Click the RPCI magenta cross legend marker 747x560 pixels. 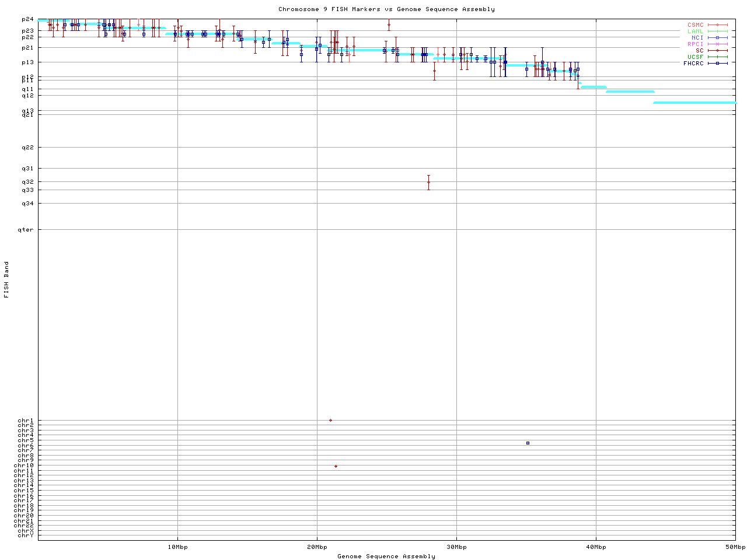[x=717, y=44]
